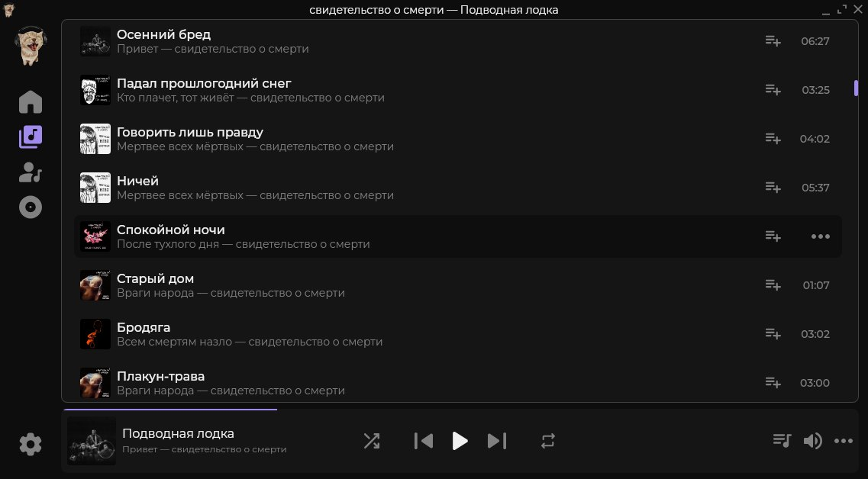Open the artists sidebar icon
This screenshot has width=868, height=479.
[x=31, y=172]
